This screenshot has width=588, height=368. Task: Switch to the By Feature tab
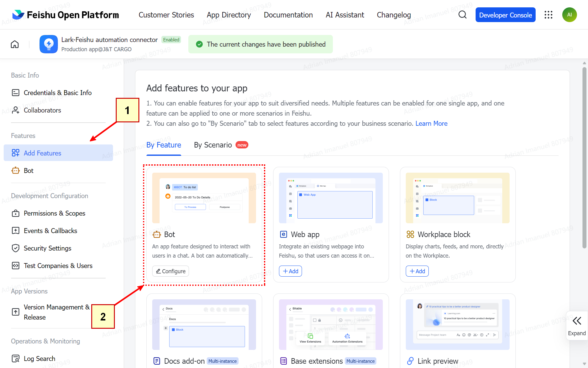point(164,145)
